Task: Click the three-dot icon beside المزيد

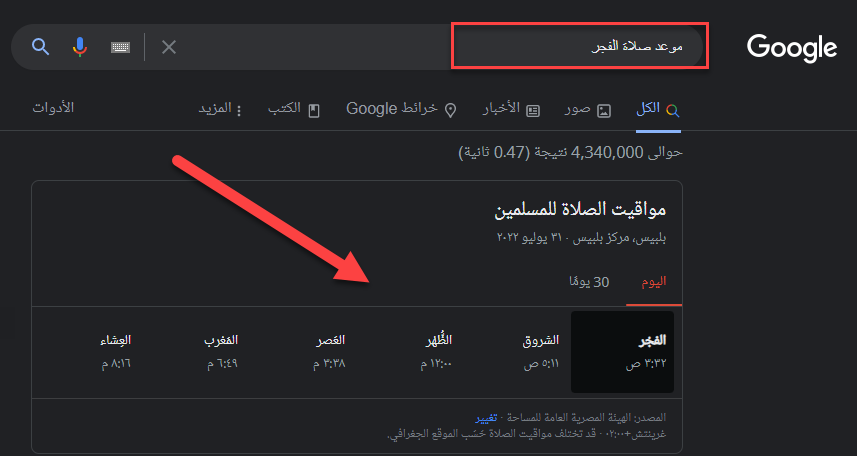Action: click(x=239, y=110)
